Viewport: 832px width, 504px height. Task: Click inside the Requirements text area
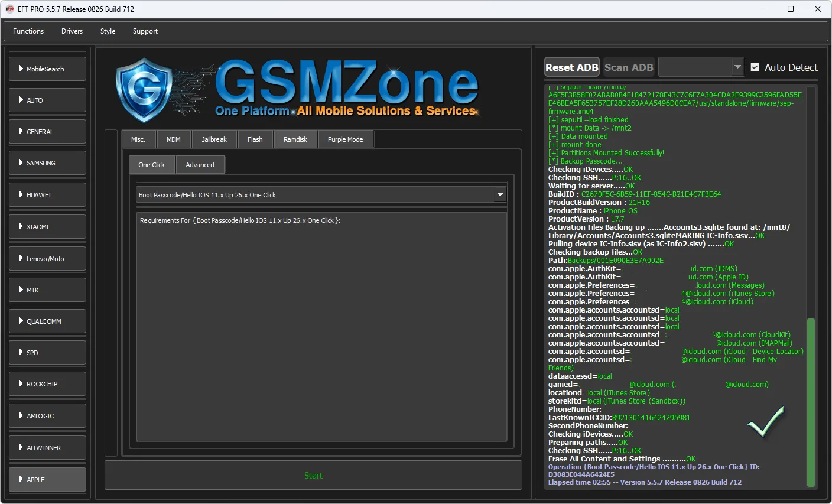321,327
